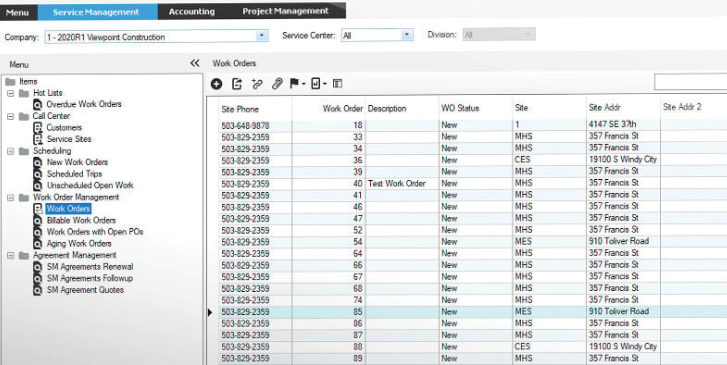
Task: Click the add new work order plus icon
Action: [x=216, y=84]
